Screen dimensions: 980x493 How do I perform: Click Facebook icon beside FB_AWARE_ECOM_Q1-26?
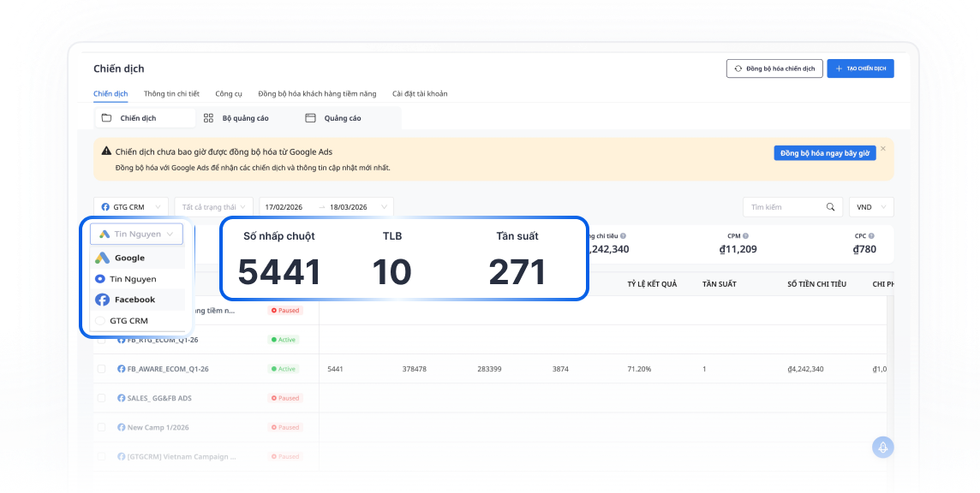(122, 369)
